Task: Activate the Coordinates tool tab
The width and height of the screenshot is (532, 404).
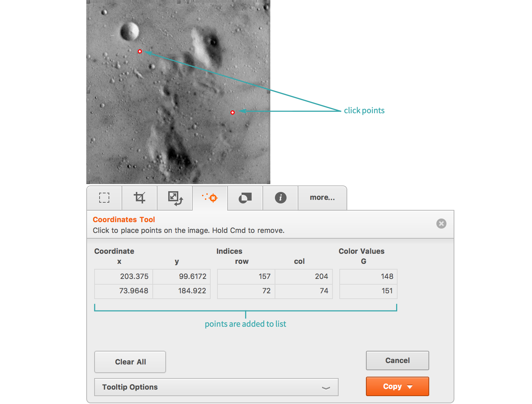Action: coord(210,198)
